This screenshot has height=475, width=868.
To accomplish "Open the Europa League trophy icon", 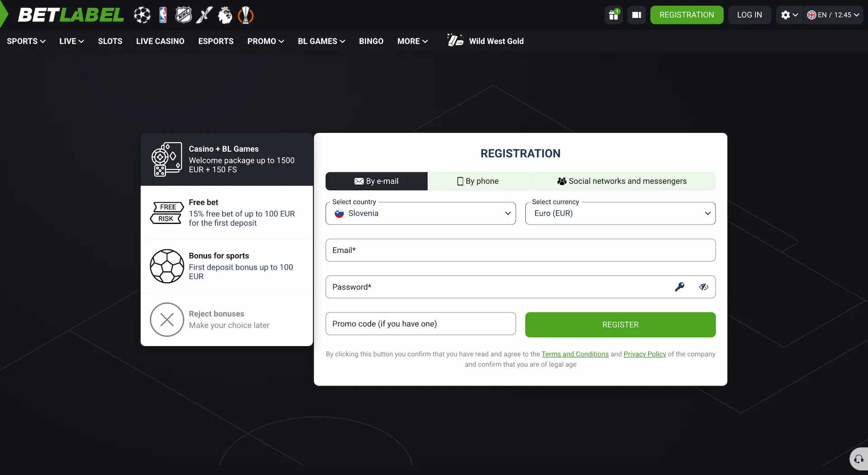I will [x=245, y=15].
